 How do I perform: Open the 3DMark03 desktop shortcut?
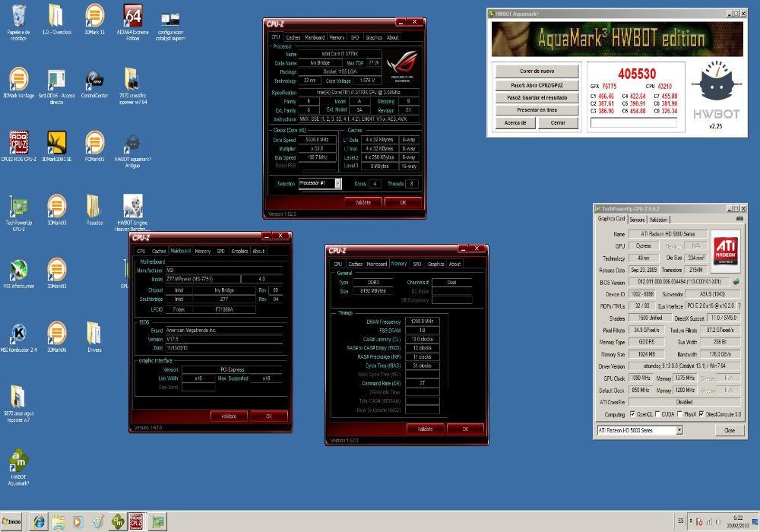[x=57, y=209]
